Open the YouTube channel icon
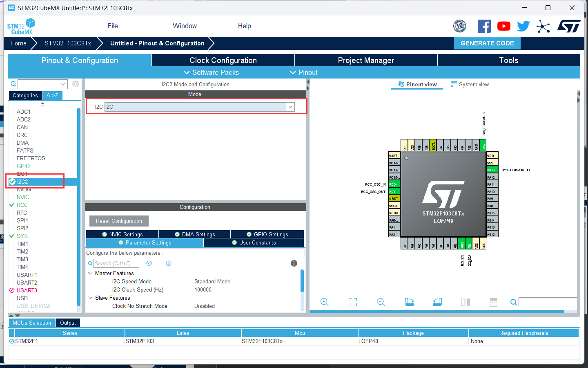Image resolution: width=588 pixels, height=368 pixels. [x=504, y=26]
